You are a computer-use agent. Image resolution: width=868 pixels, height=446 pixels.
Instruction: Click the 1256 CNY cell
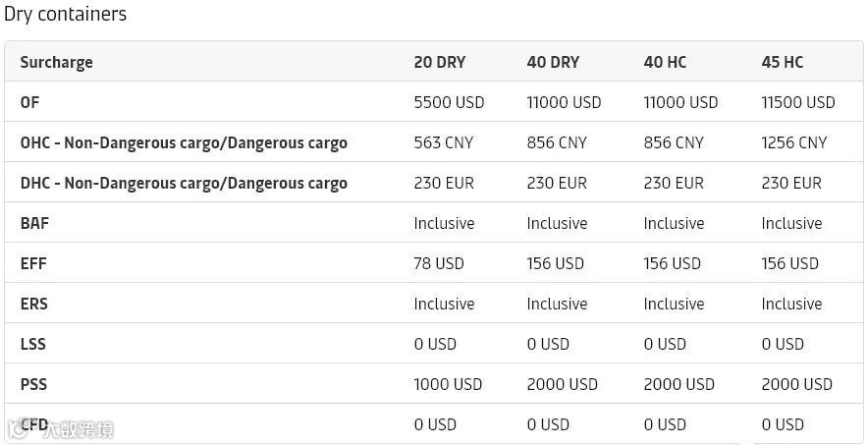[793, 142]
